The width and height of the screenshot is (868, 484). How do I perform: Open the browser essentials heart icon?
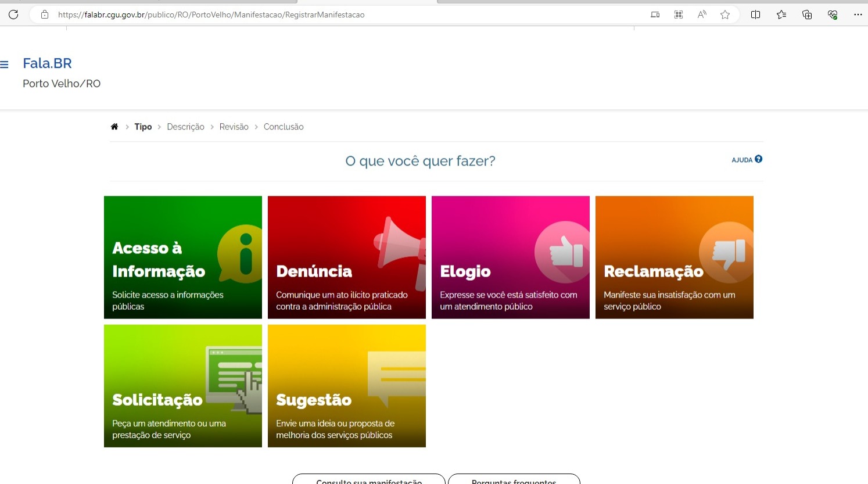point(833,15)
